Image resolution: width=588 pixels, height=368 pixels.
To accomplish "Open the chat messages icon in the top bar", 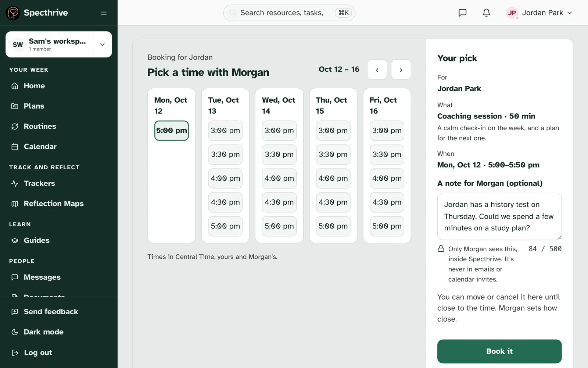I will tap(462, 13).
